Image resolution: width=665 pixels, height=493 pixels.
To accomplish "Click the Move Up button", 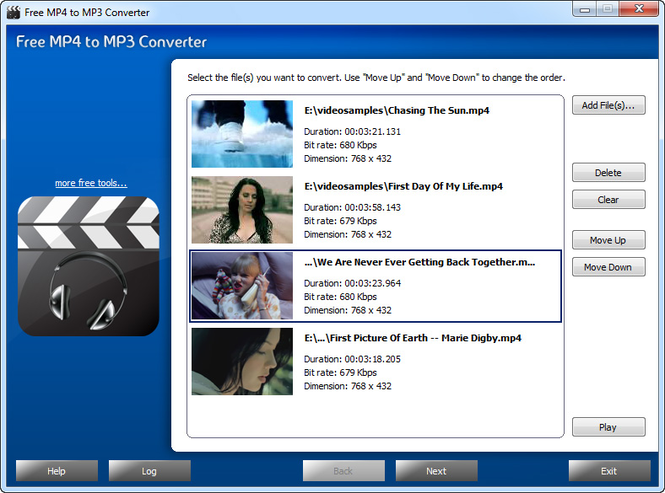I will 609,240.
